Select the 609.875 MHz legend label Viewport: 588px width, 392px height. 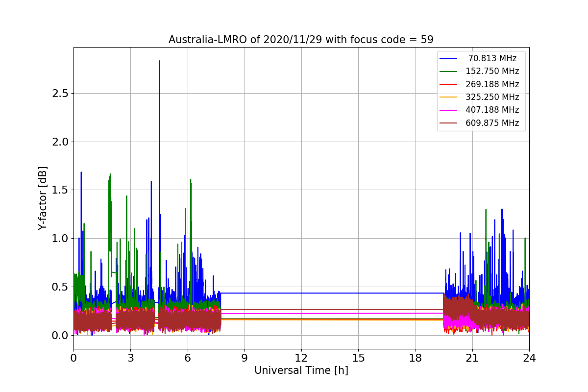point(492,123)
